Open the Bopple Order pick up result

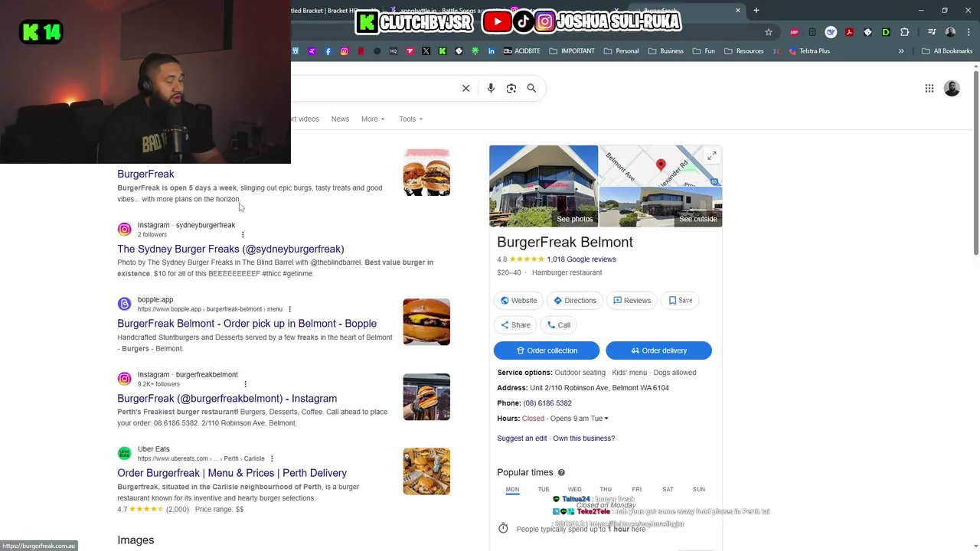click(247, 324)
